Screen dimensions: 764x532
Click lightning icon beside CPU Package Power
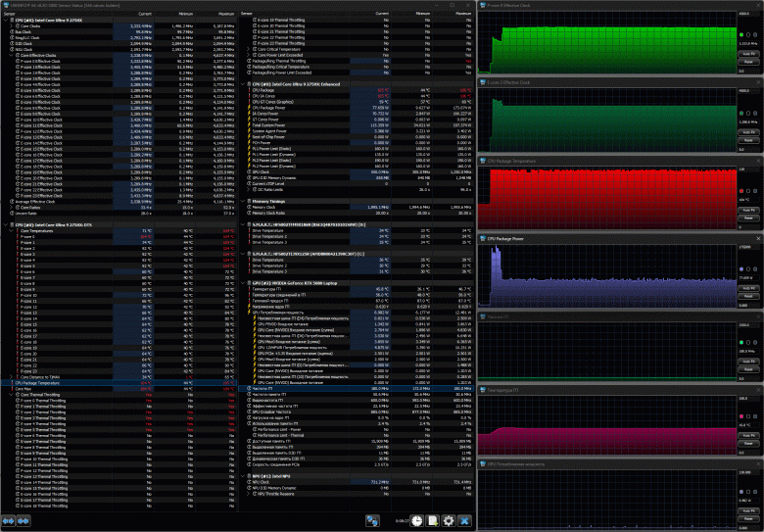pos(250,108)
